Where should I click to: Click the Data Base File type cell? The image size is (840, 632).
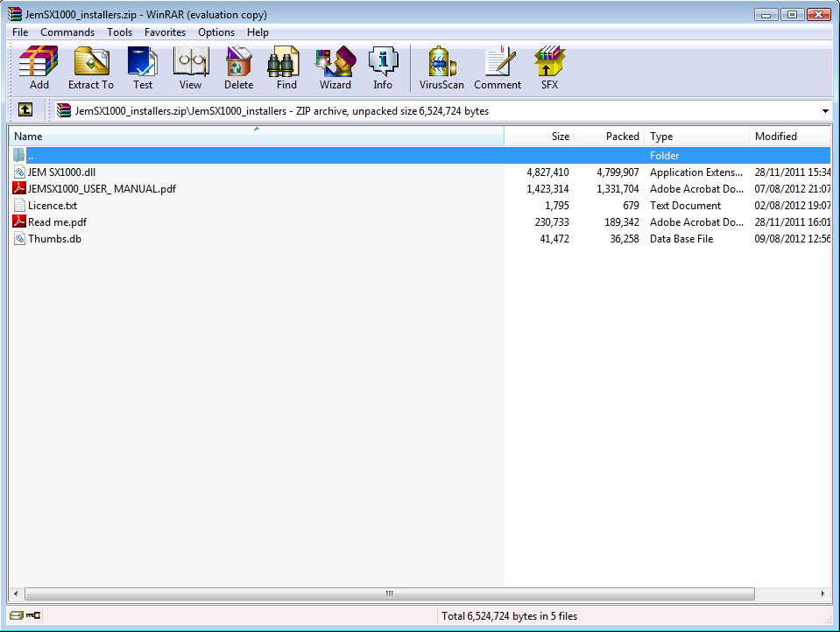click(x=681, y=239)
